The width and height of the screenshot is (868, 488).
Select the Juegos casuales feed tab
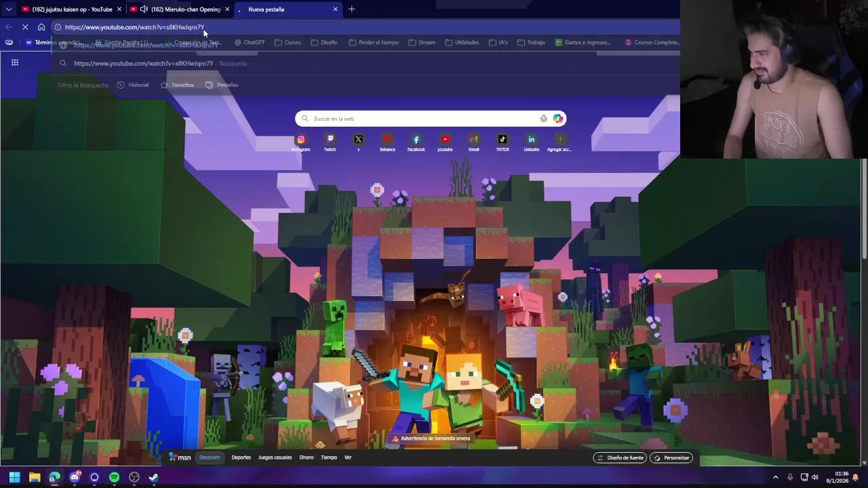(275, 457)
